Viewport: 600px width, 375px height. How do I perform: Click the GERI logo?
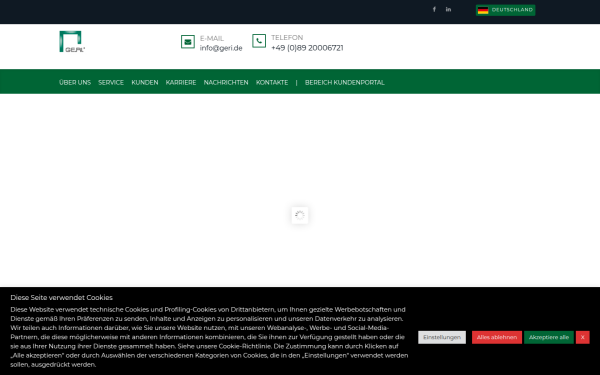pyautogui.click(x=72, y=41)
